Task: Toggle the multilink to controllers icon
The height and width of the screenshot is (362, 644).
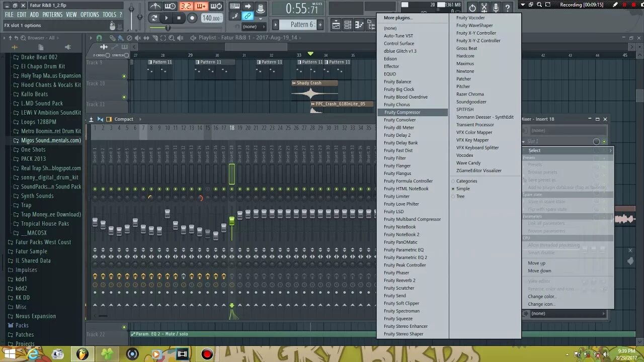Action: pos(248,17)
